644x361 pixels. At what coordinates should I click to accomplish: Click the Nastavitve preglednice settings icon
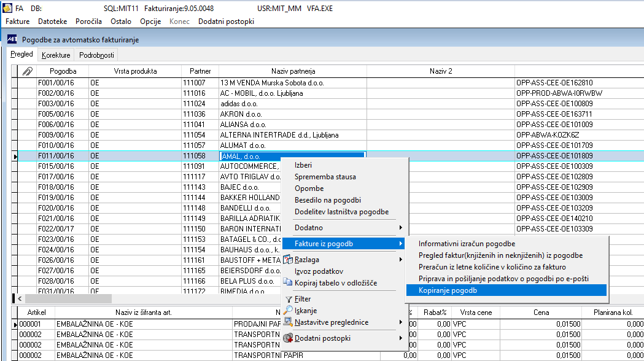[x=288, y=322]
